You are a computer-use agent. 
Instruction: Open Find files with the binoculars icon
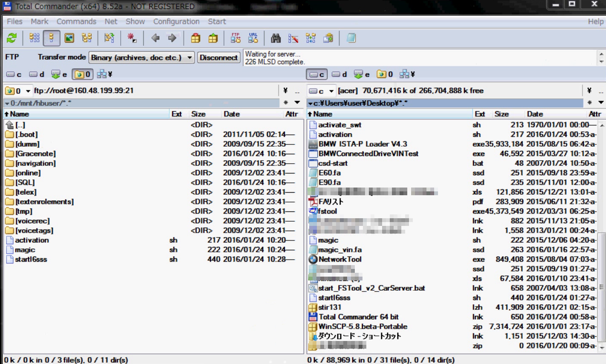point(276,38)
